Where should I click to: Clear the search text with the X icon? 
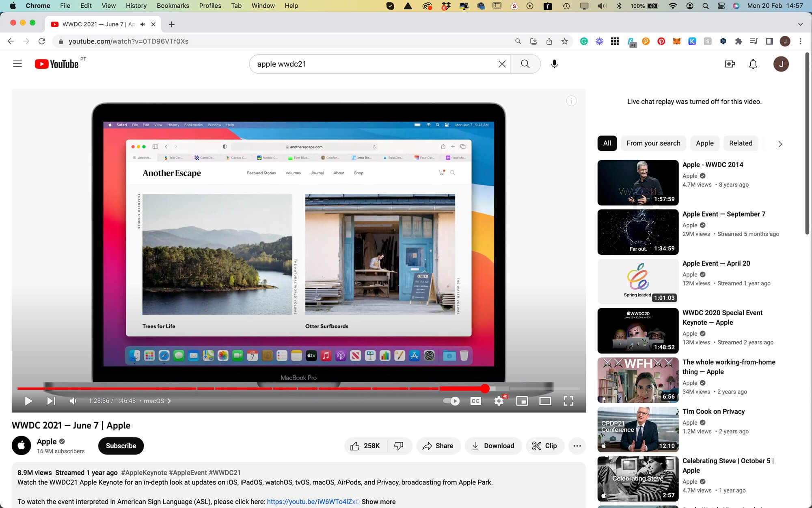point(502,64)
